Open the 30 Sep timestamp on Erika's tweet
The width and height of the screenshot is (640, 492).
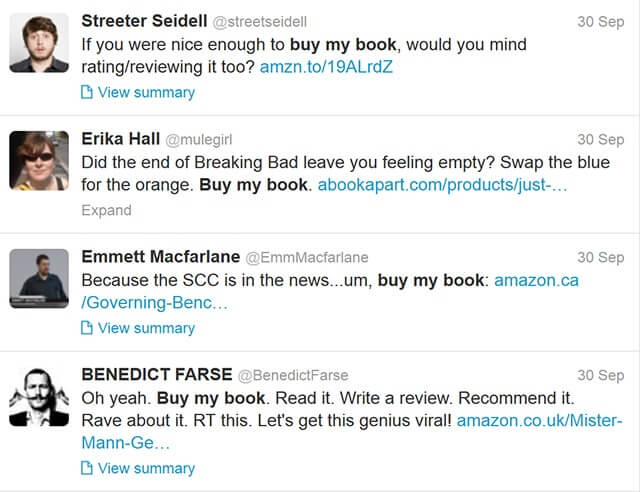600,140
